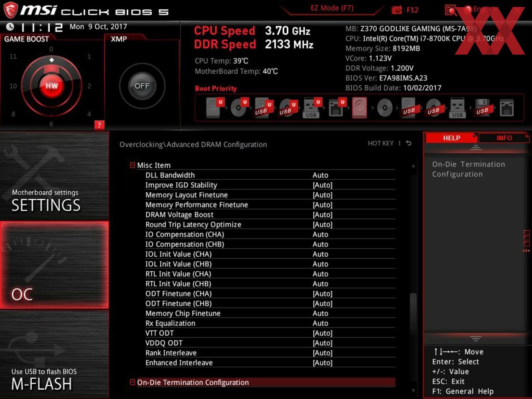Open the M-FLASH BIOS flashing menu
532x399 pixels.
coord(54,354)
